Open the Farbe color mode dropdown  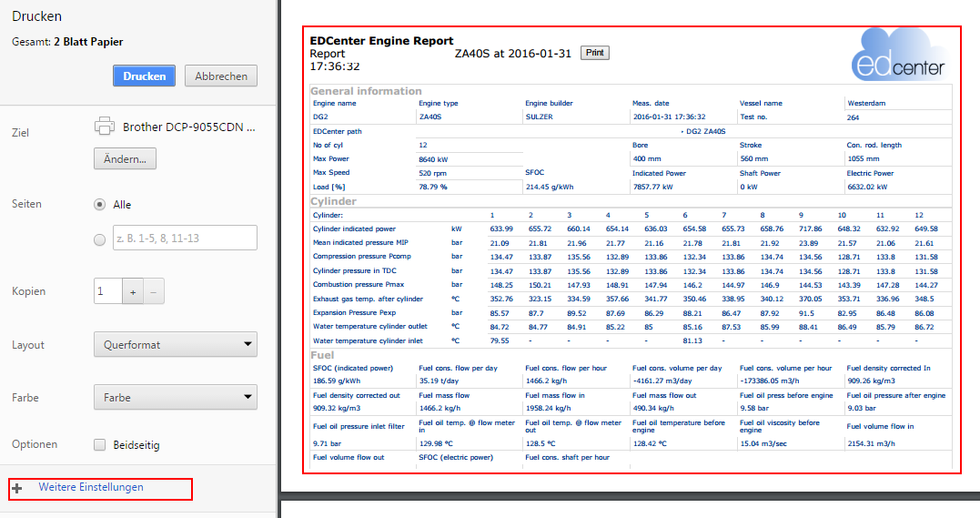coord(175,398)
